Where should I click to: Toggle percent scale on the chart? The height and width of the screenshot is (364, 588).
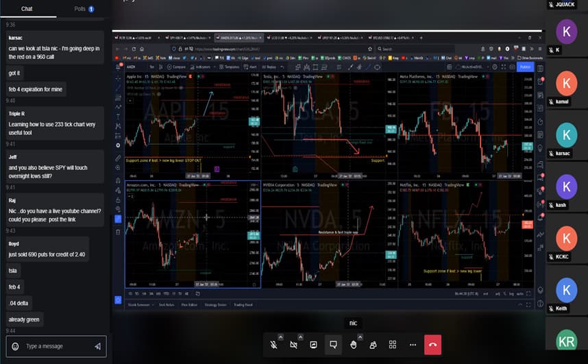point(505,293)
